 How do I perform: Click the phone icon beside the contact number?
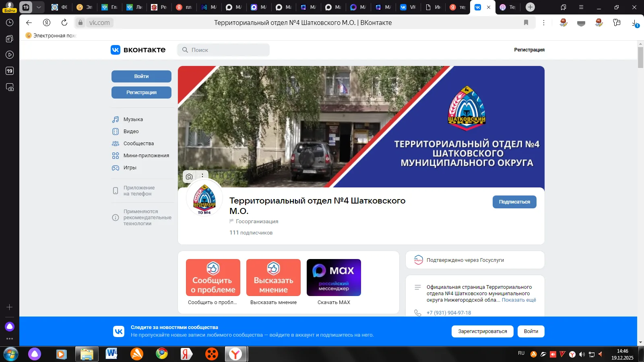click(x=418, y=313)
